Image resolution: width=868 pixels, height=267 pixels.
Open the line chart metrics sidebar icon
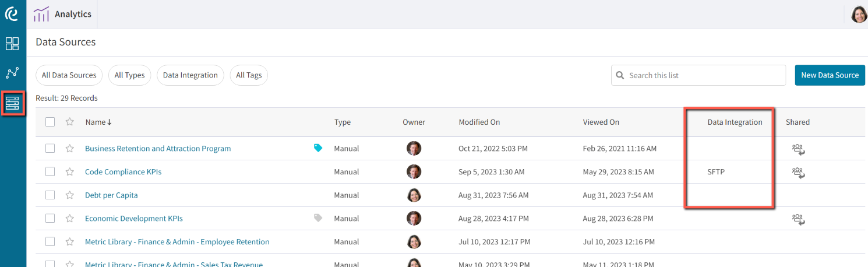coord(12,73)
